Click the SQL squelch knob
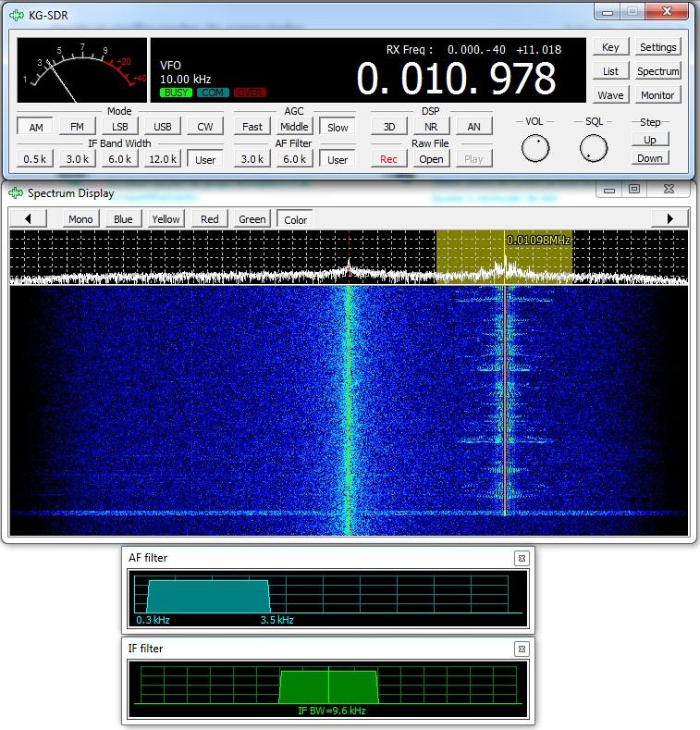The image size is (700, 730). click(594, 147)
